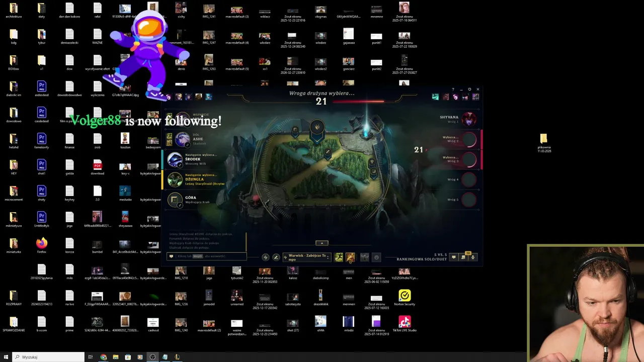This screenshot has width=644, height=362.
Task: Open File Explorer from the taskbar
Action: [116, 357]
